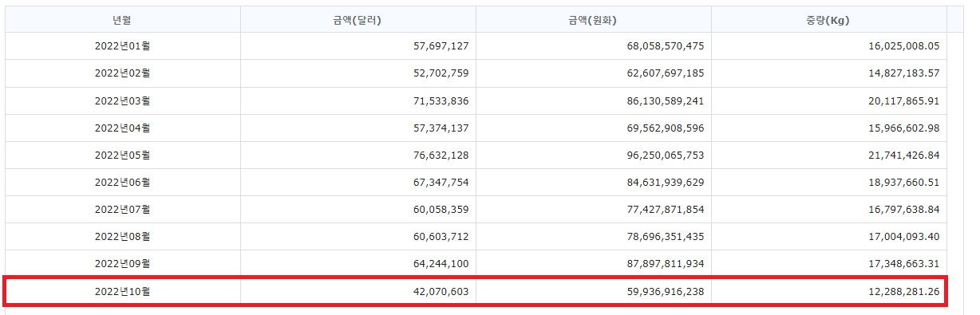Select the 2022년04월 row label

(122, 128)
